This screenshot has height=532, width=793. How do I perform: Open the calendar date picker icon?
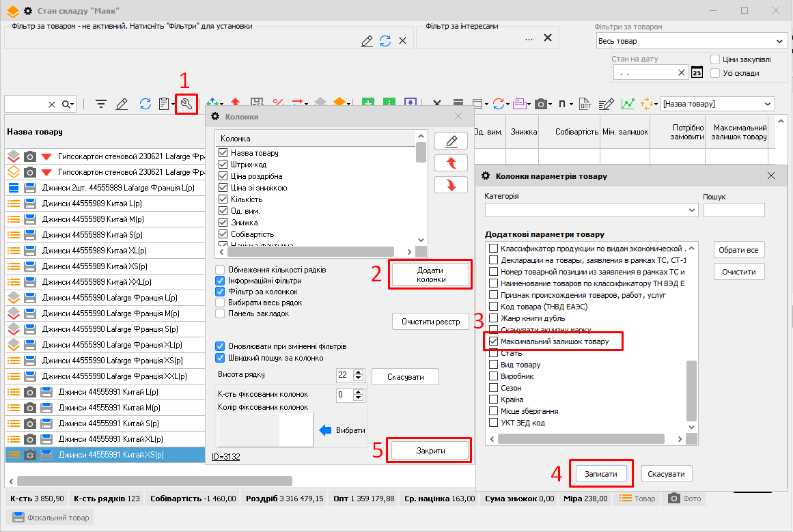click(x=697, y=72)
